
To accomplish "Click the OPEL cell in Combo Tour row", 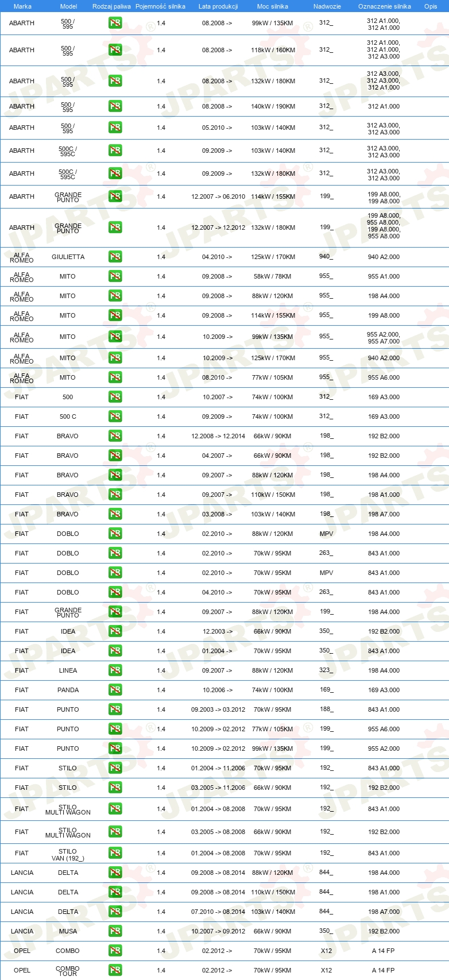I will (x=22, y=970).
